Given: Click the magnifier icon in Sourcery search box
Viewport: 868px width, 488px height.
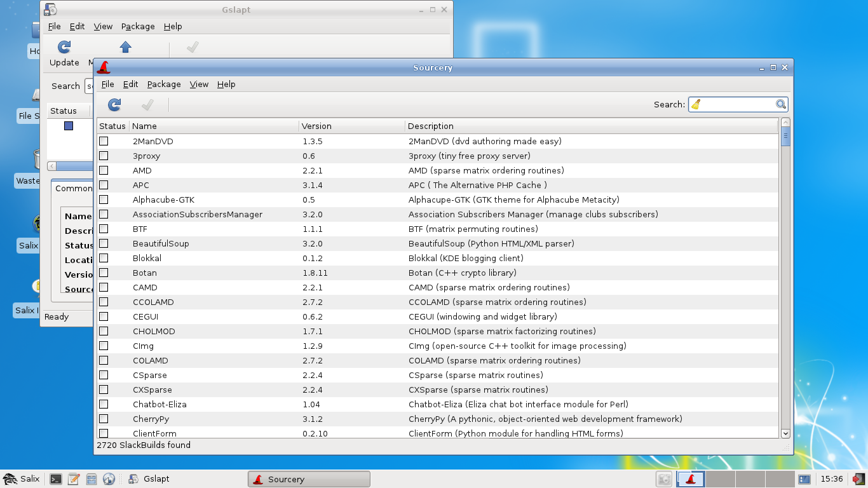Looking at the screenshot, I should tap(781, 104).
